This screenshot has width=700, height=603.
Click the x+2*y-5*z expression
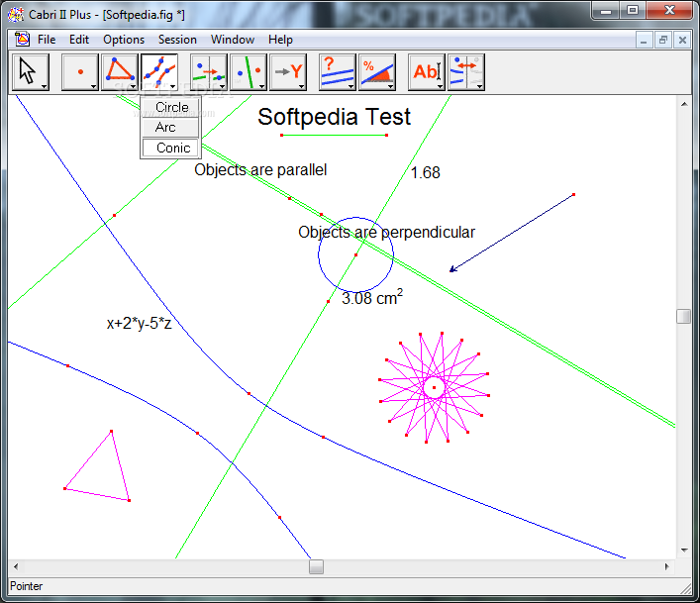coord(139,323)
